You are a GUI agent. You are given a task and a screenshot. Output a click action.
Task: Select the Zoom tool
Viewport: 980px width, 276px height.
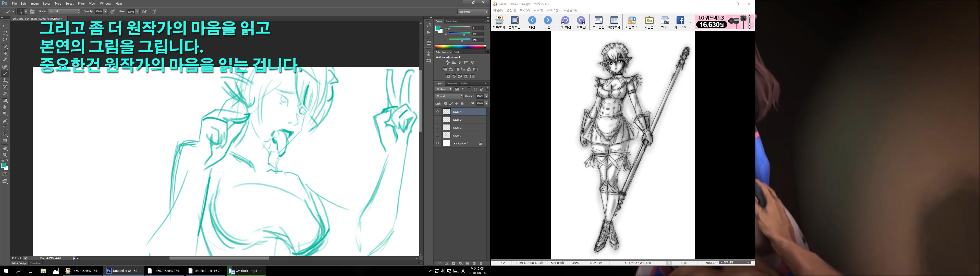click(x=5, y=155)
